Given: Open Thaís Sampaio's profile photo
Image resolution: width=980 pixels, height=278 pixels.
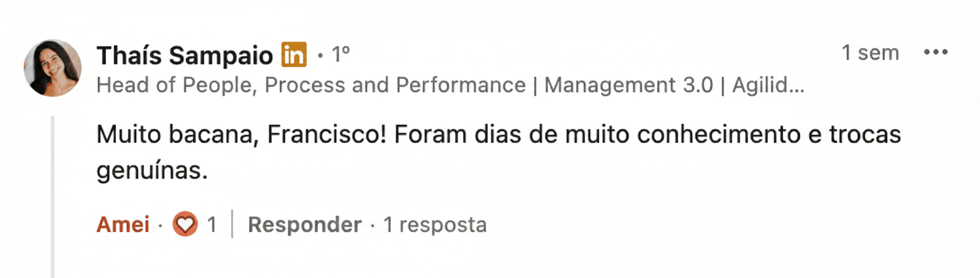Looking at the screenshot, I should click(x=53, y=68).
